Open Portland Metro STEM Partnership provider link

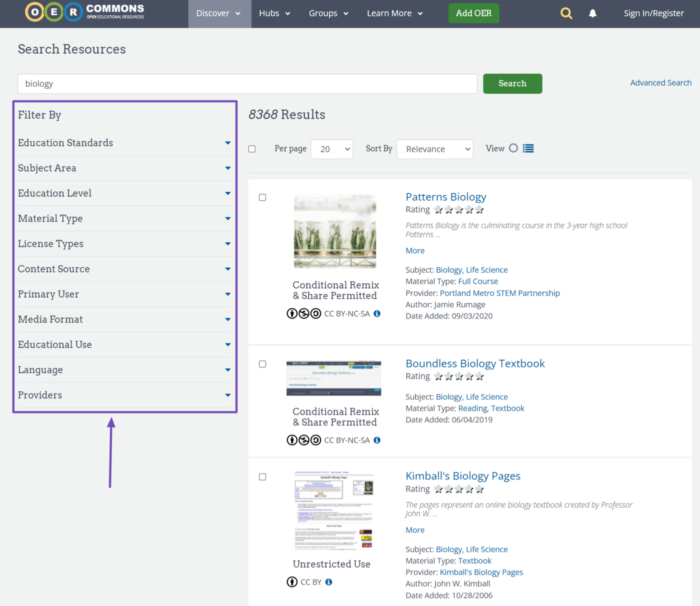pos(500,293)
